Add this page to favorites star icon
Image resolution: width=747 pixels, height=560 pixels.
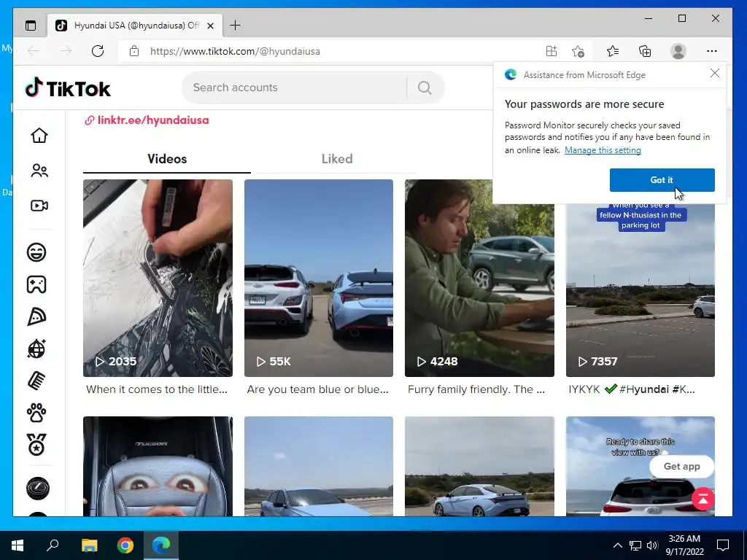(x=578, y=51)
